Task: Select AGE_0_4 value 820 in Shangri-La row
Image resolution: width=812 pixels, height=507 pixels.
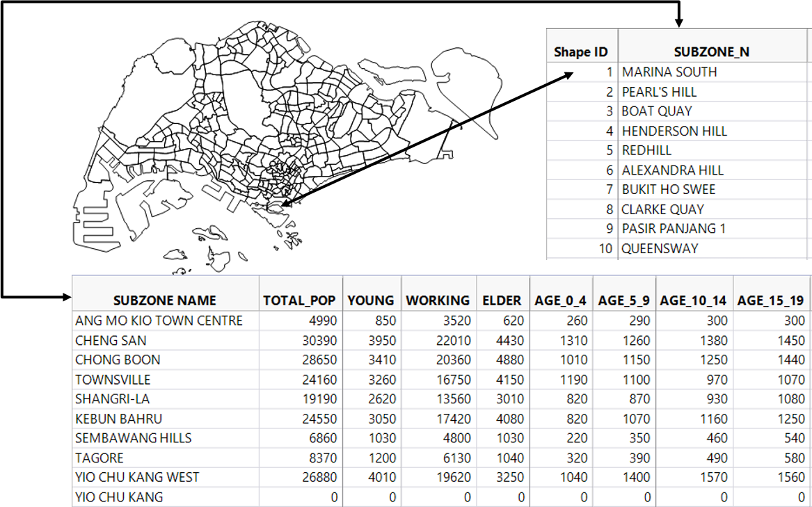Action: point(561,399)
